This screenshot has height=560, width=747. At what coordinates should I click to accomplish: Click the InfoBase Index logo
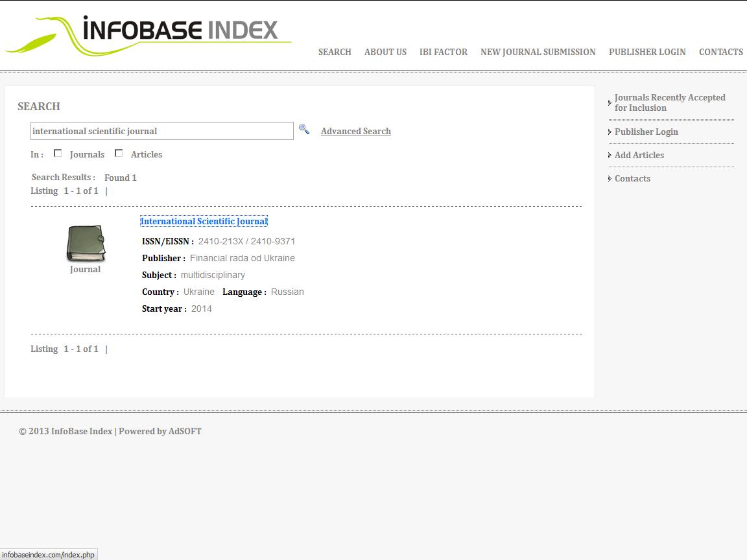[x=149, y=34]
